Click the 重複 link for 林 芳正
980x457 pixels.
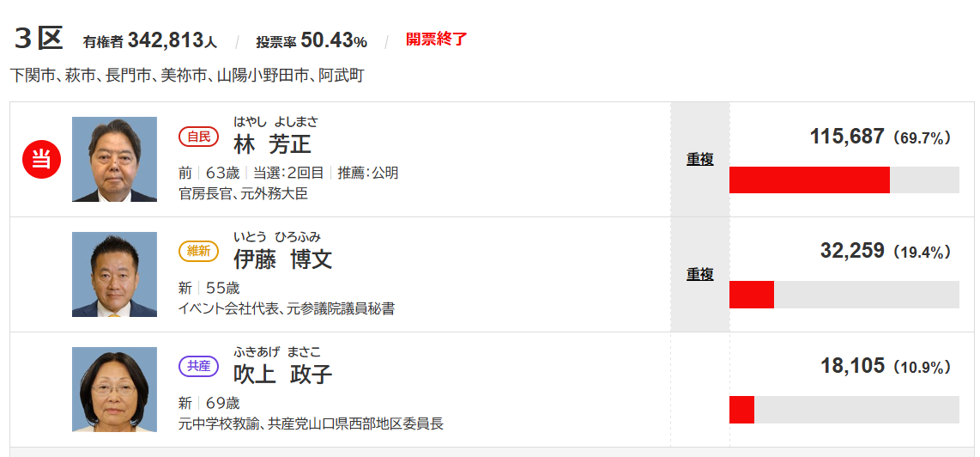(699, 159)
